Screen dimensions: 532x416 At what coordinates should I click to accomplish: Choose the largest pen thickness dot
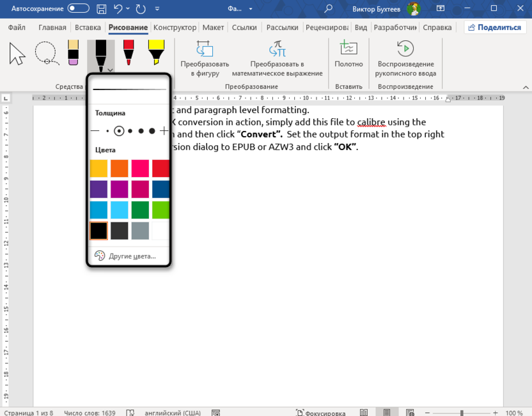point(152,131)
